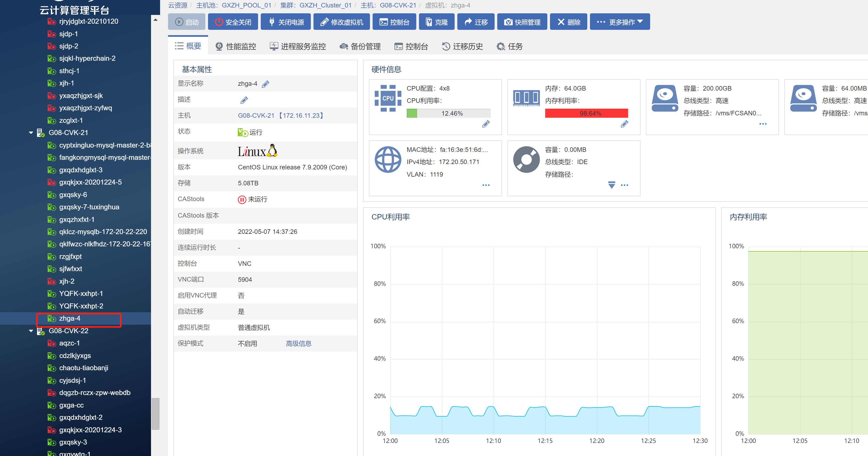Click the sidebar scroll-up arrow
This screenshot has width=868, height=456.
tap(155, 20)
